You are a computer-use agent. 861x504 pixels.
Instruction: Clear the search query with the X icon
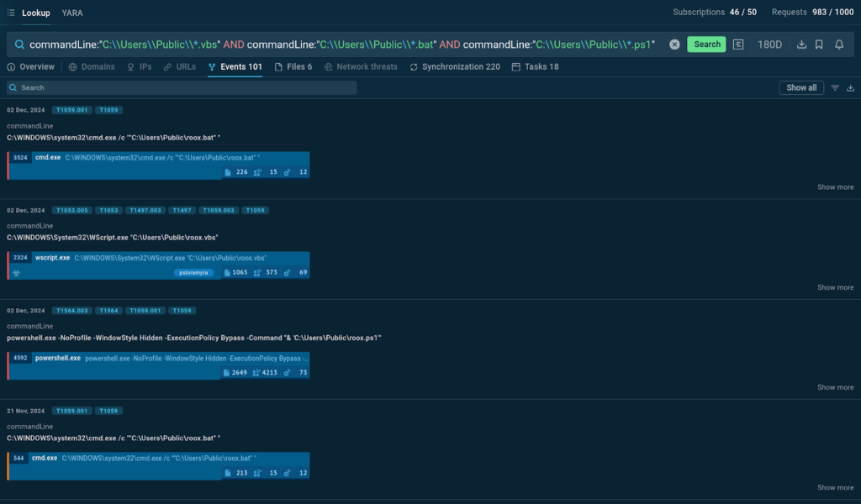(674, 45)
